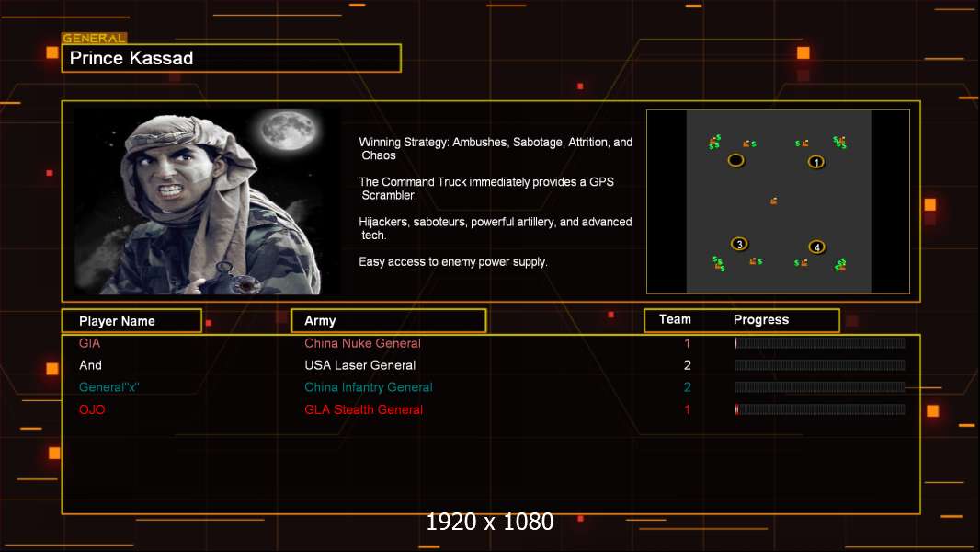Click team number in GIA row

pos(687,343)
